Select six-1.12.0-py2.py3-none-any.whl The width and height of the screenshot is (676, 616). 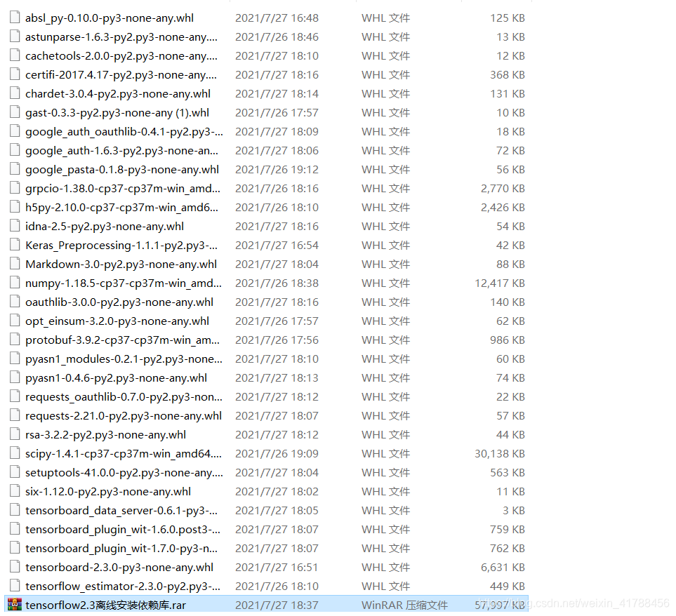pos(108,492)
